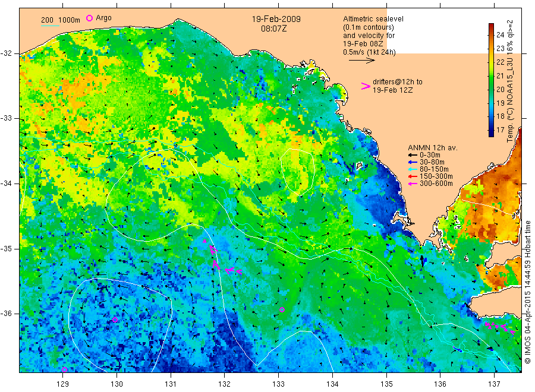Click the blue 30-80m ANMN arrow
Image resolution: width=535 pixels, height=392 pixels.
[413, 162]
